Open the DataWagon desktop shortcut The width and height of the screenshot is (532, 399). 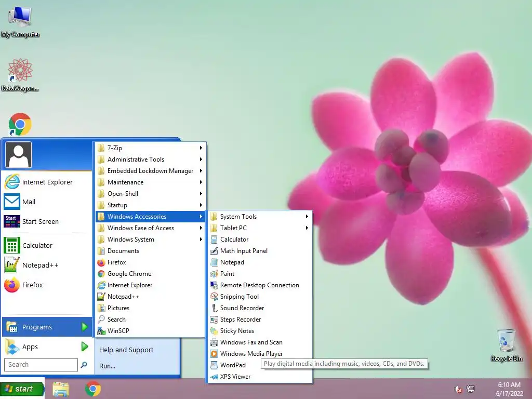pyautogui.click(x=20, y=75)
